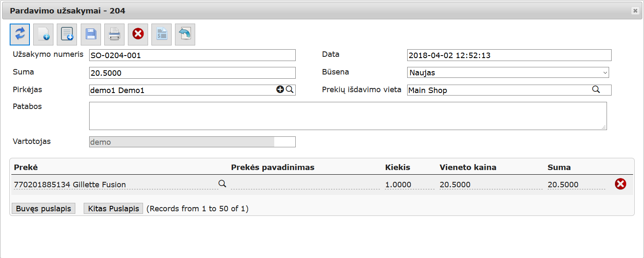Click the red delete icon in toolbar
This screenshot has width=644, height=258.
click(x=138, y=35)
